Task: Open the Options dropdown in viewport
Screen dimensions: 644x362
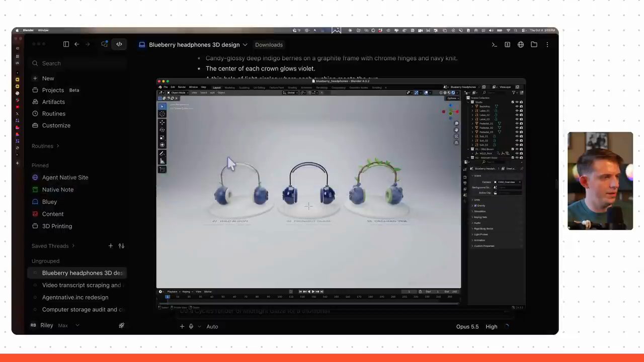Action: tap(452, 99)
